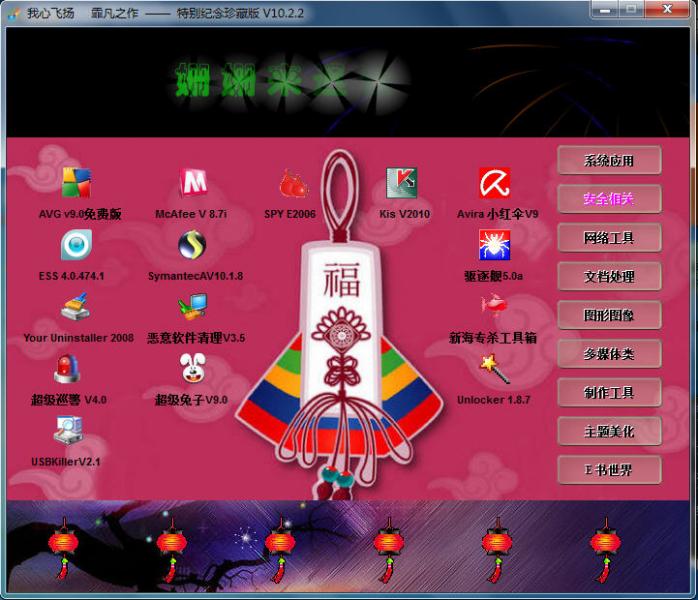
Task: Launch the ESS 4.0.474.1 eye icon
Action: tap(77, 244)
